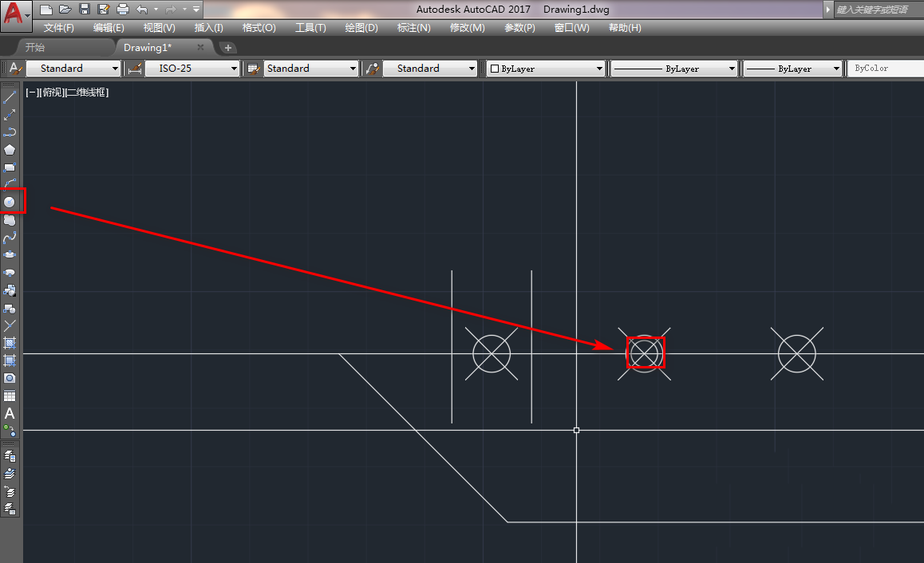924x563 pixels.
Task: Click the Layer Previous icon
Action: point(10,491)
